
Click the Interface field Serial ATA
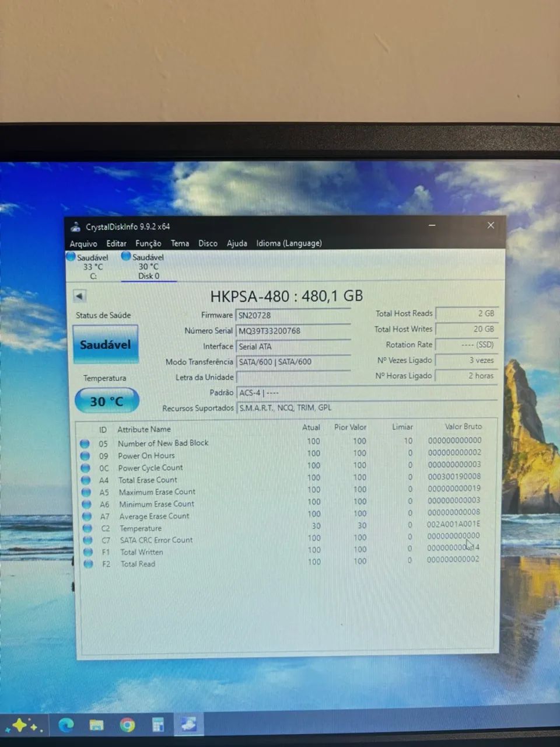[x=293, y=347]
